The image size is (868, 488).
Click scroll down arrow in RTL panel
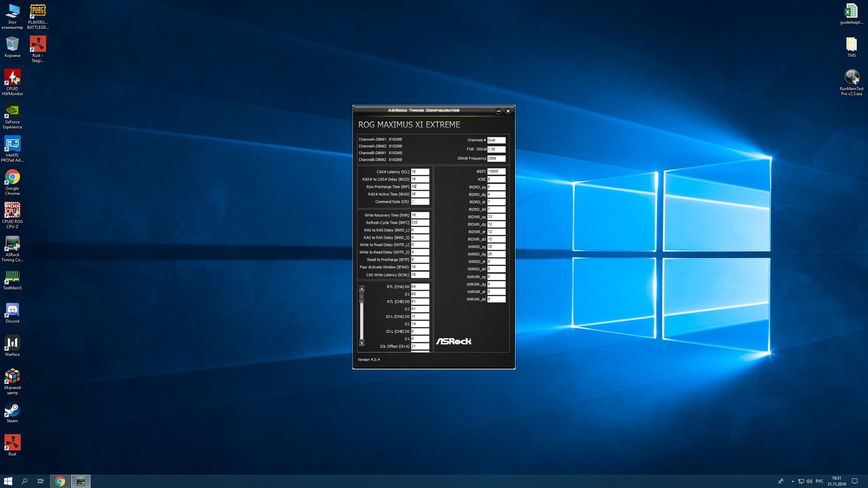point(362,343)
